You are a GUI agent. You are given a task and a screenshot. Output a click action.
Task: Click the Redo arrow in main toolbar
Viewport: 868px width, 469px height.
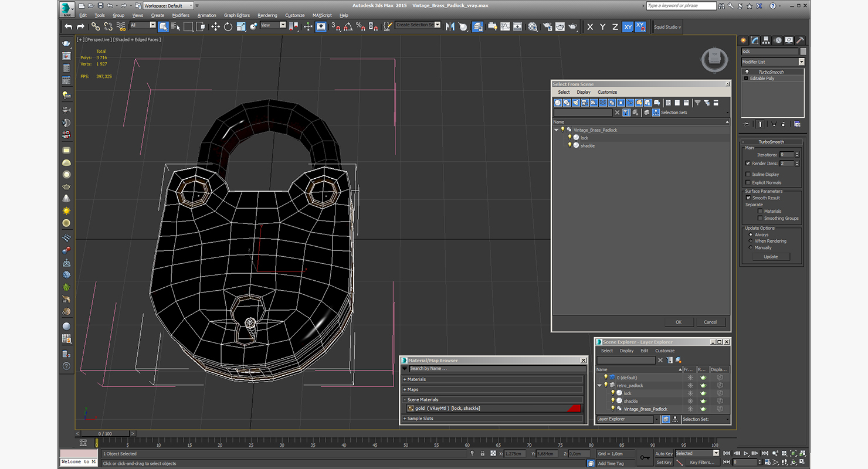click(x=81, y=26)
